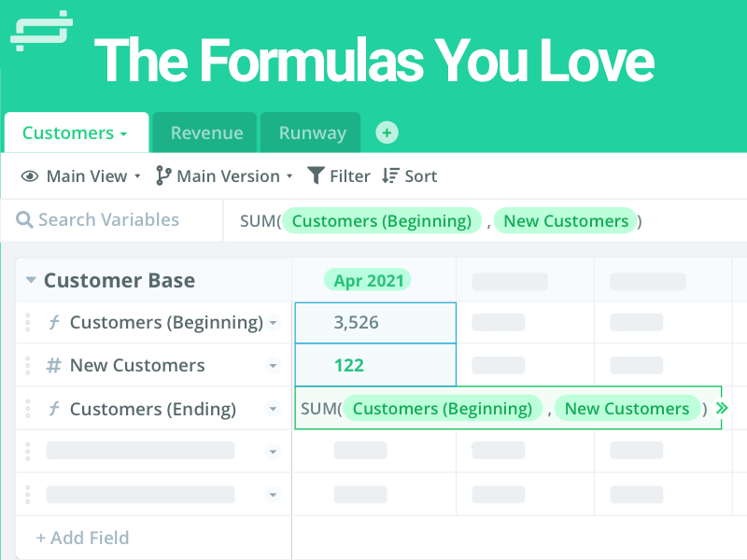
Task: Click the formula icon beside Customers (Ending)
Action: [53, 409]
